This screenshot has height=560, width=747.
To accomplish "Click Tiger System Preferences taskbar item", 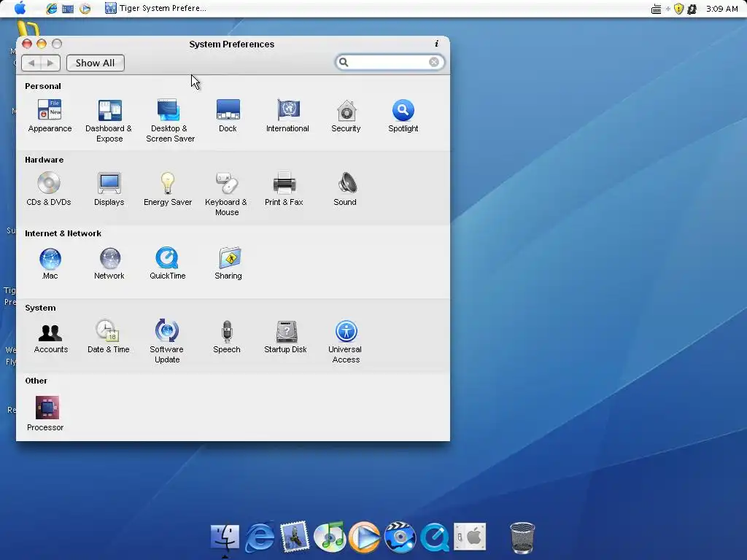I will (x=156, y=8).
